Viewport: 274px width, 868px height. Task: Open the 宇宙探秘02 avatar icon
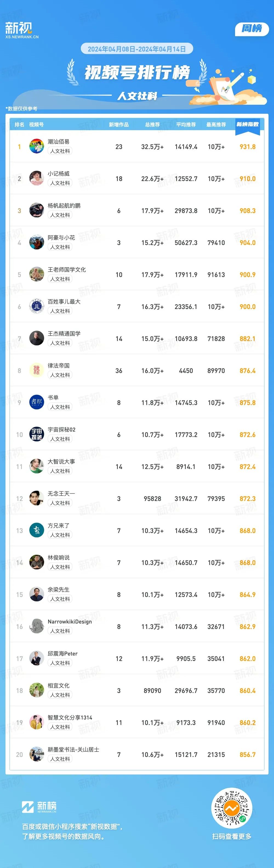coord(36,435)
